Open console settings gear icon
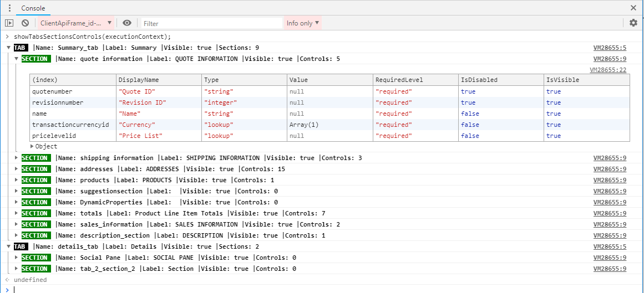 tap(633, 23)
